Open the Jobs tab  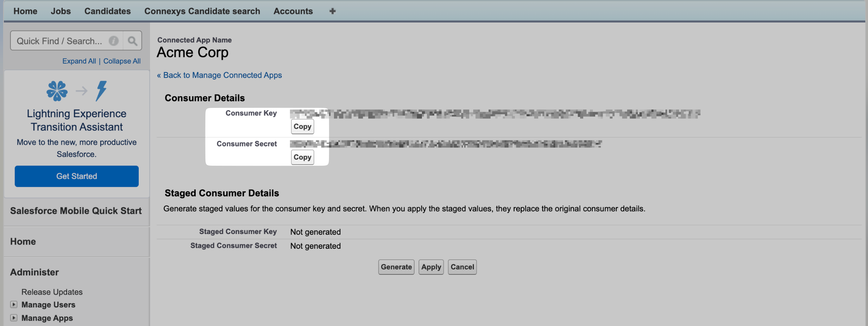click(x=61, y=11)
